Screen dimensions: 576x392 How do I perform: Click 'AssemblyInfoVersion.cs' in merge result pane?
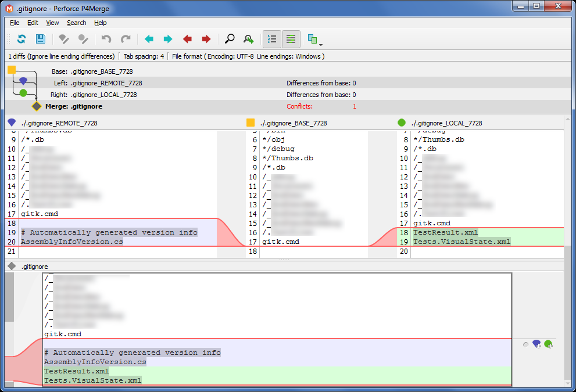tap(95, 362)
